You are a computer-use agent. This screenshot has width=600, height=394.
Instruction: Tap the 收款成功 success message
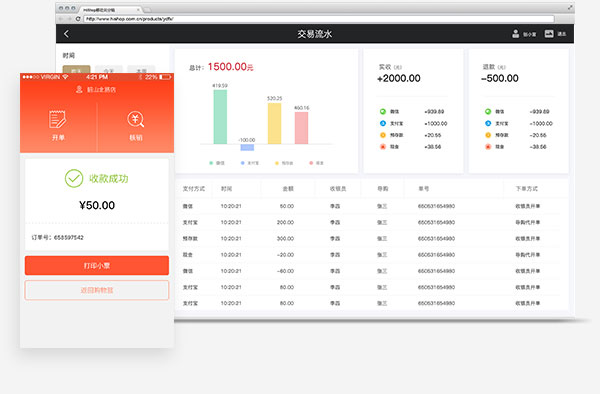pos(109,179)
